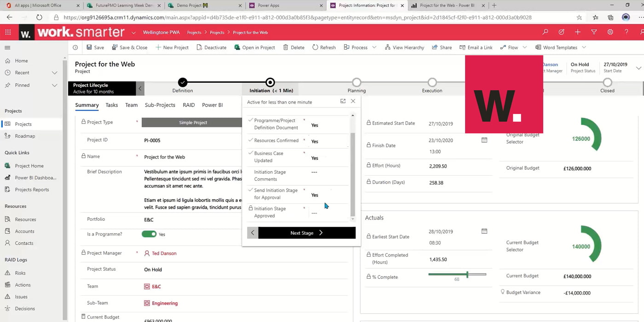The height and width of the screenshot is (322, 644).
Task: Click the Share command
Action: (442, 47)
